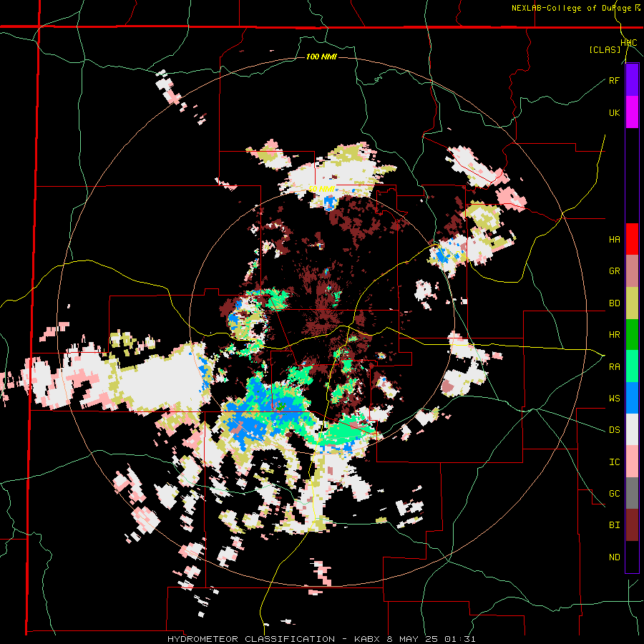Click the HR legend label

tap(614, 335)
